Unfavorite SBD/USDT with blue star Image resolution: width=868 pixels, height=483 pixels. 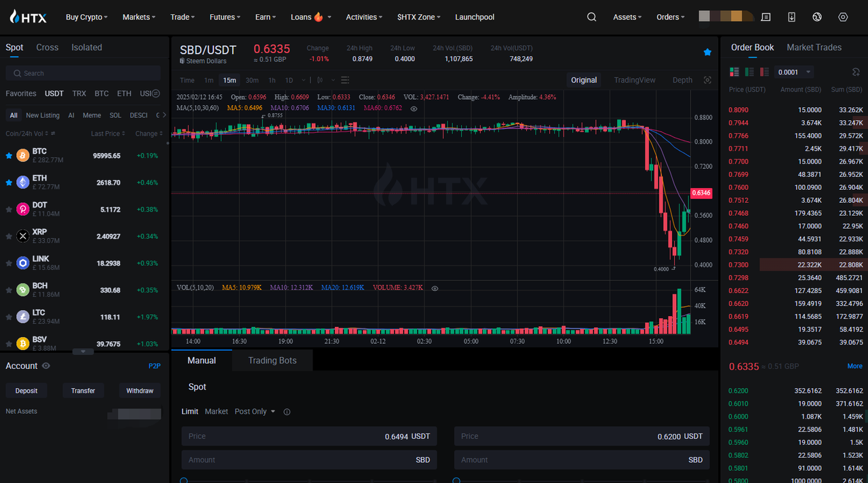(x=707, y=52)
